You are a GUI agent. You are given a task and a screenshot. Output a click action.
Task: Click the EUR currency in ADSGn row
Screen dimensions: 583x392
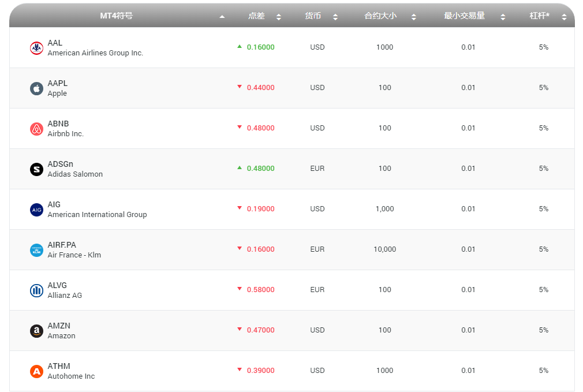317,168
